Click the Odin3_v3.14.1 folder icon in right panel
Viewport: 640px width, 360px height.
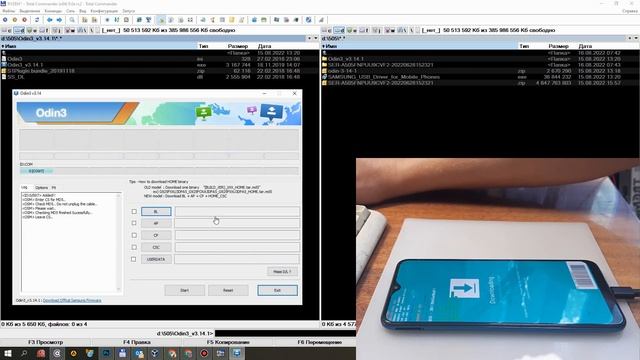pyautogui.click(x=324, y=59)
